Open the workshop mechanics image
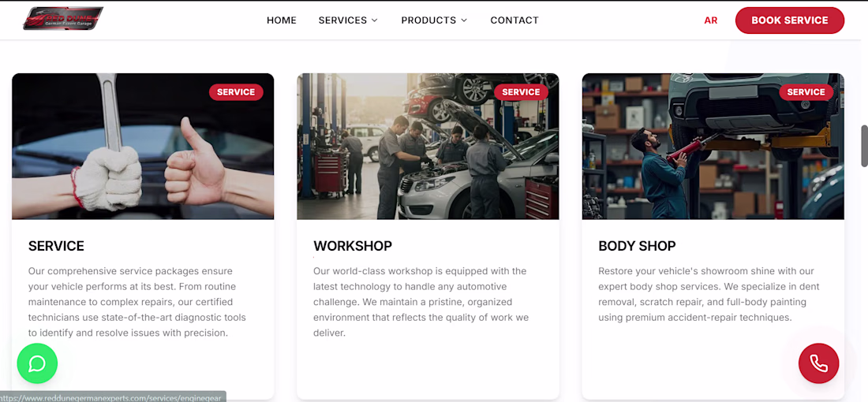Viewport: 868px width, 402px height. click(428, 146)
